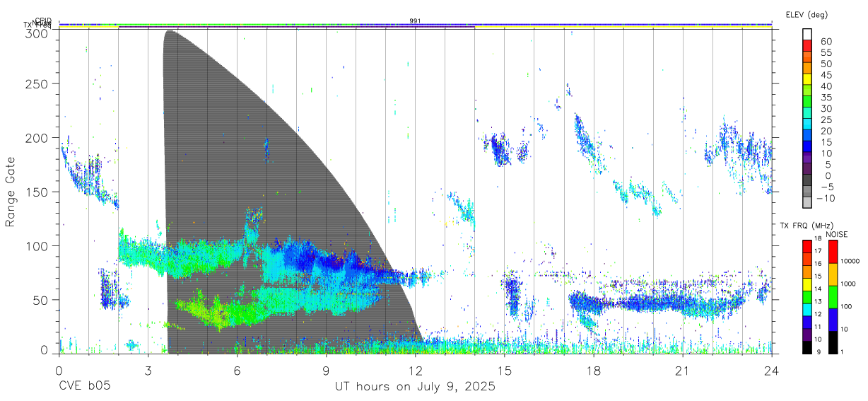The image size is (868, 401).
Task: Click the "991" CPID value at top
Action: tap(415, 21)
